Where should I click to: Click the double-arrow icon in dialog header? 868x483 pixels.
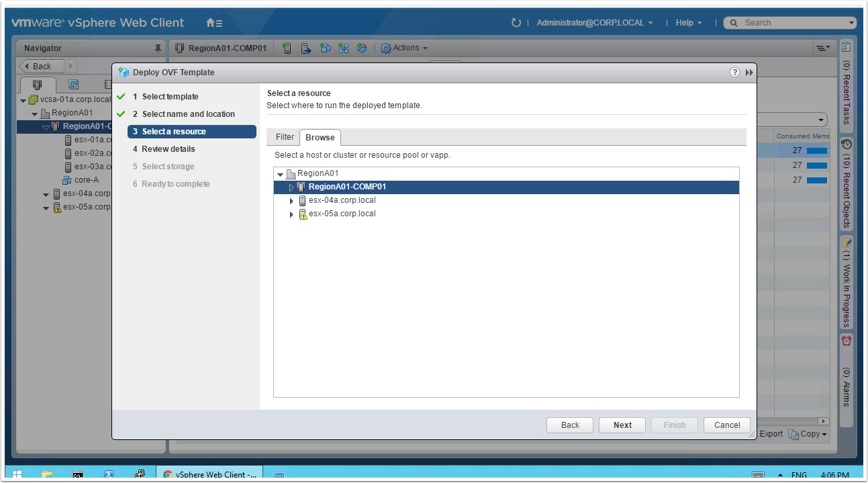click(749, 73)
